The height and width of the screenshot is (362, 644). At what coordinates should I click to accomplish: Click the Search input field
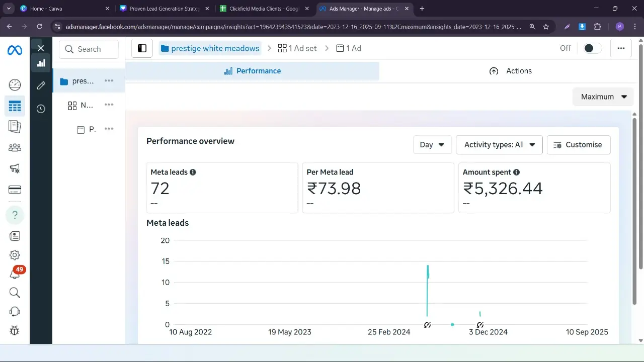click(89, 49)
